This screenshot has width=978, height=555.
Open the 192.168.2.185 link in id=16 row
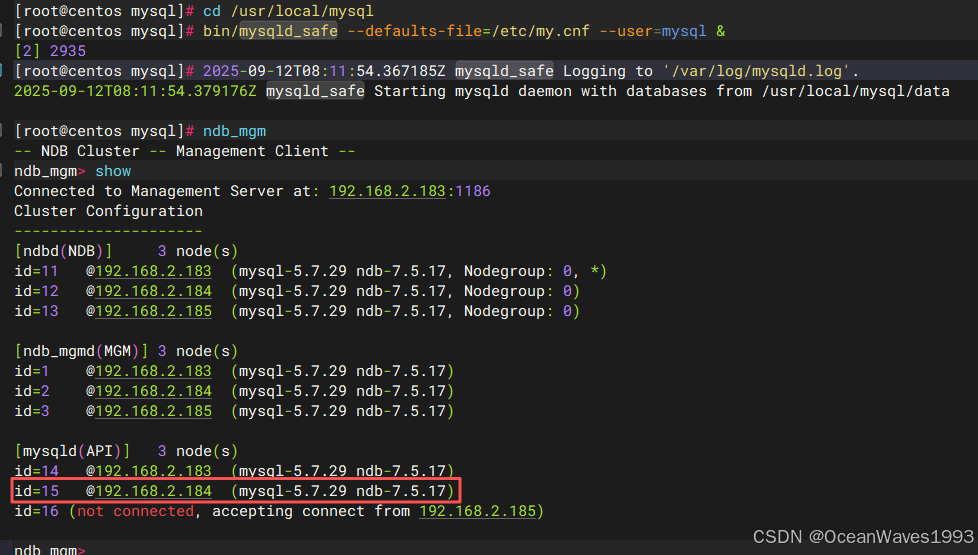[x=477, y=511]
